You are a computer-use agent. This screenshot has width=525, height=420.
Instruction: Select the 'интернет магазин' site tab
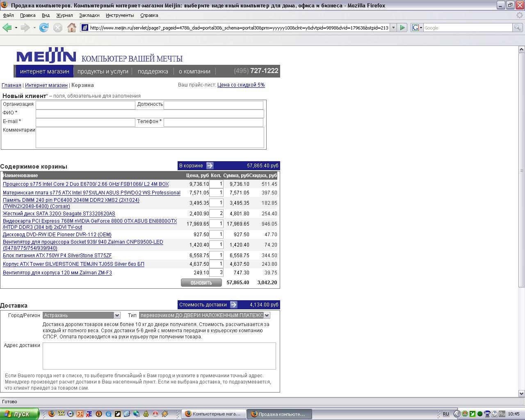pyautogui.click(x=44, y=71)
